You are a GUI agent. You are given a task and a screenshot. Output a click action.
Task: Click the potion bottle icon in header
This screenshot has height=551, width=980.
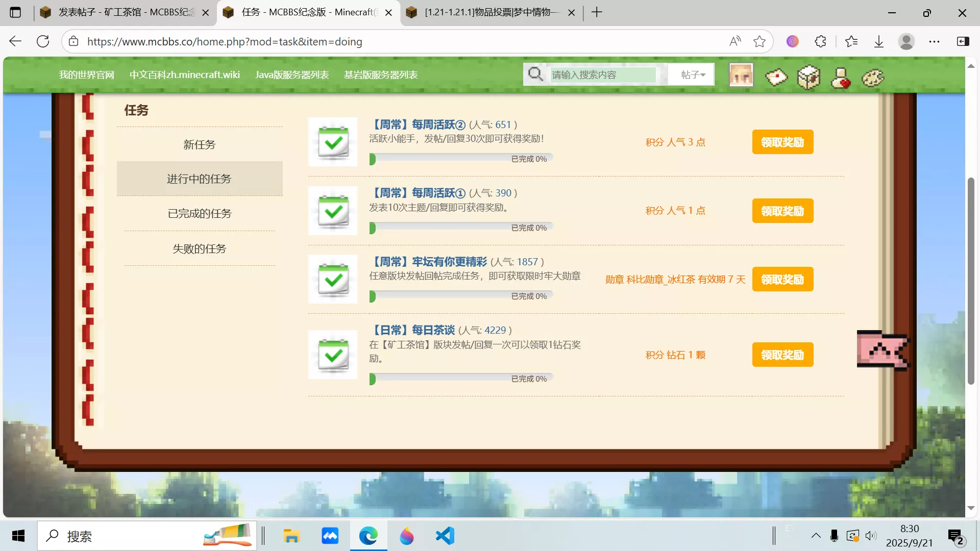click(840, 78)
